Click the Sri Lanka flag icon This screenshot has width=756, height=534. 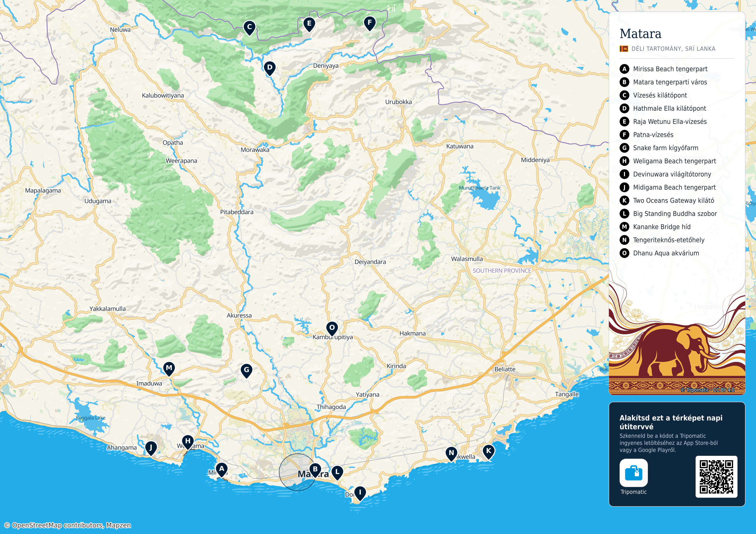[x=624, y=49]
